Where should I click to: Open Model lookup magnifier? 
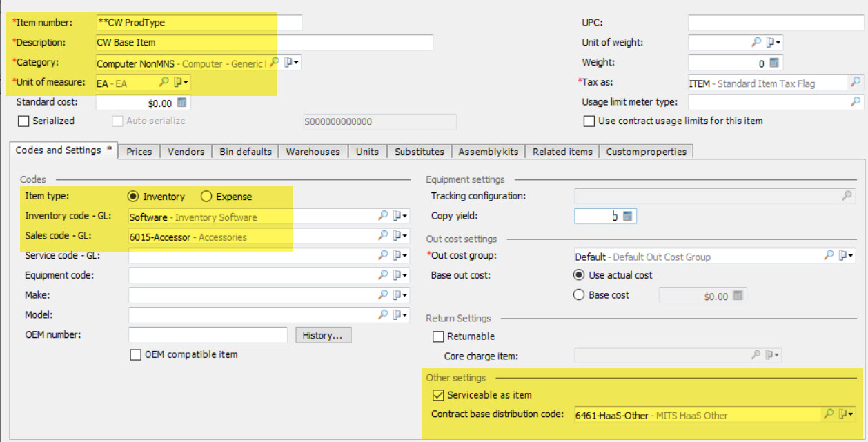click(x=383, y=315)
